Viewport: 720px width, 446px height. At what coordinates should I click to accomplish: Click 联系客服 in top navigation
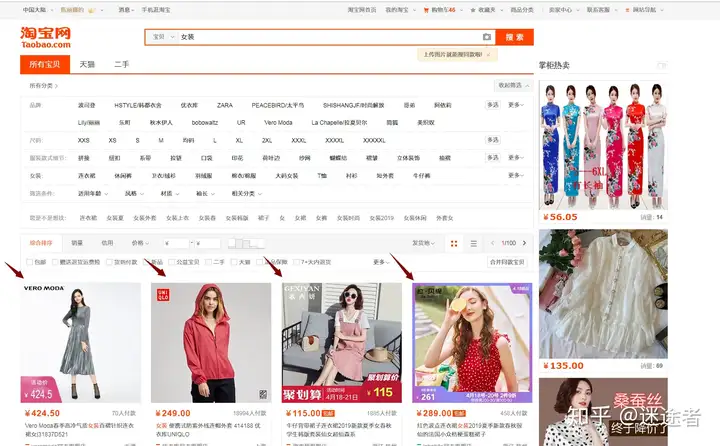coord(598,10)
